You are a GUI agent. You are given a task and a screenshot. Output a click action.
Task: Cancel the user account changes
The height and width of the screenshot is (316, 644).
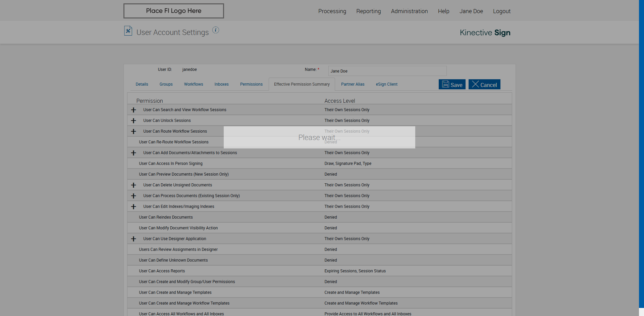(x=484, y=84)
